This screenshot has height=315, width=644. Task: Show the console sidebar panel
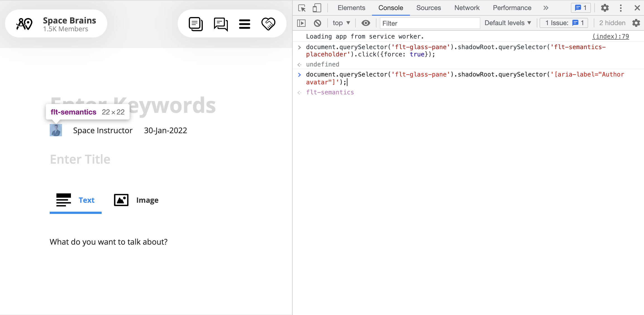[x=301, y=23]
